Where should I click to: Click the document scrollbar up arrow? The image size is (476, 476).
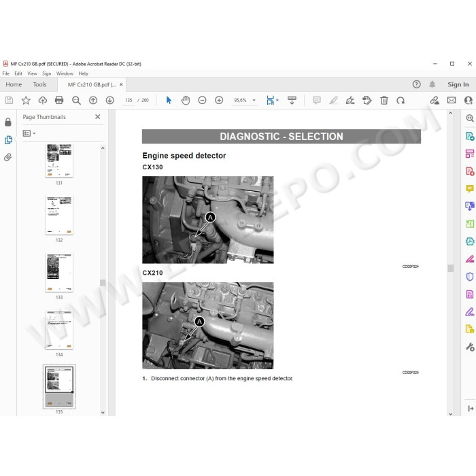click(450, 113)
